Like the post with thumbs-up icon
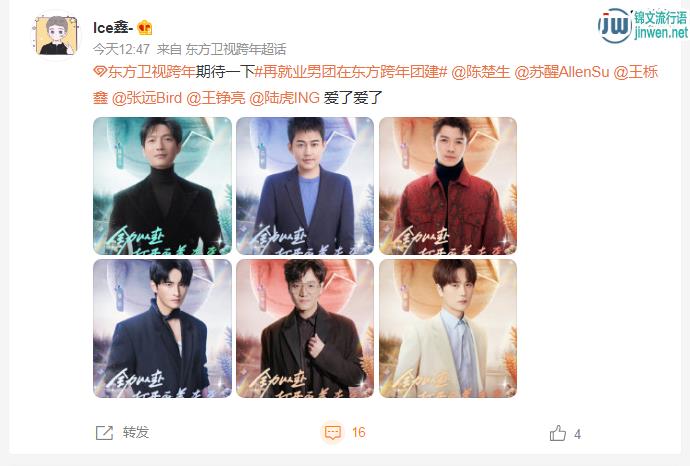This screenshot has height=466, width=690. click(x=558, y=433)
